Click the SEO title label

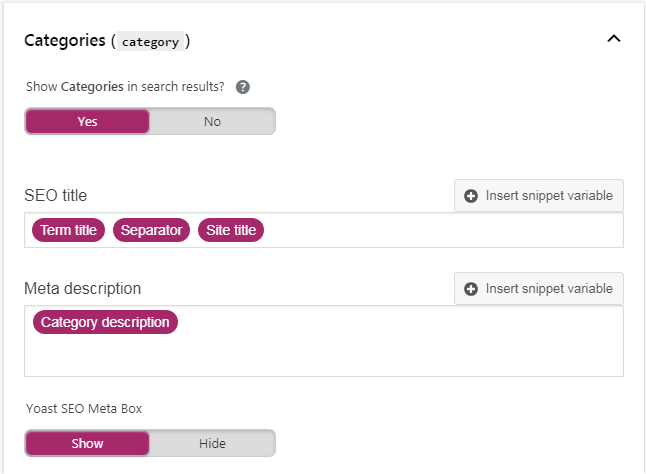(56, 196)
